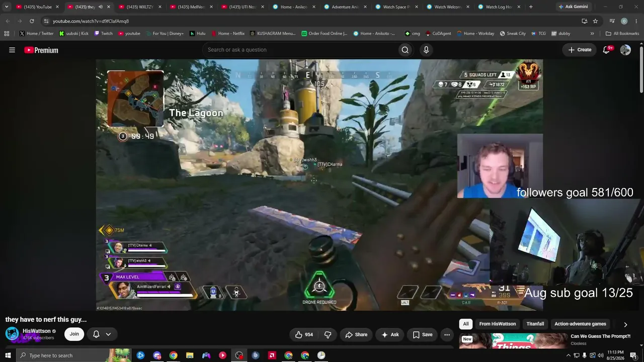Viewport: 644px width, 362px height.
Task: Open the YouTube notifications bell
Action: click(607, 50)
